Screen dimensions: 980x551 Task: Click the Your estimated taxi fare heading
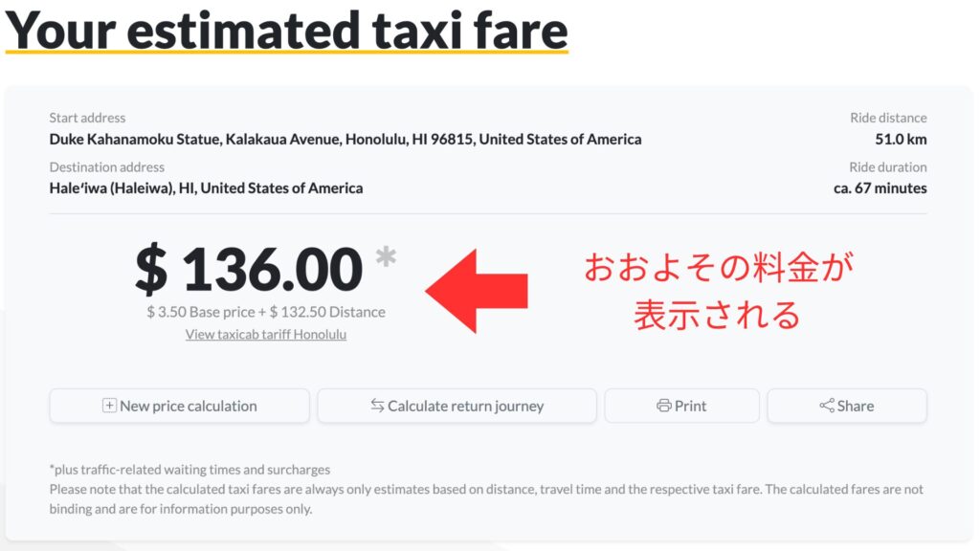[x=287, y=30]
